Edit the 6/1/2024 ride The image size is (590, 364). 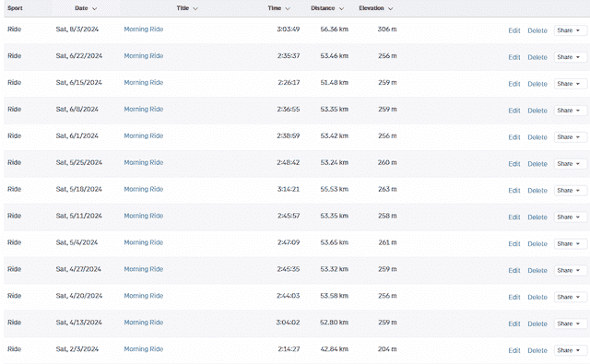tap(514, 137)
